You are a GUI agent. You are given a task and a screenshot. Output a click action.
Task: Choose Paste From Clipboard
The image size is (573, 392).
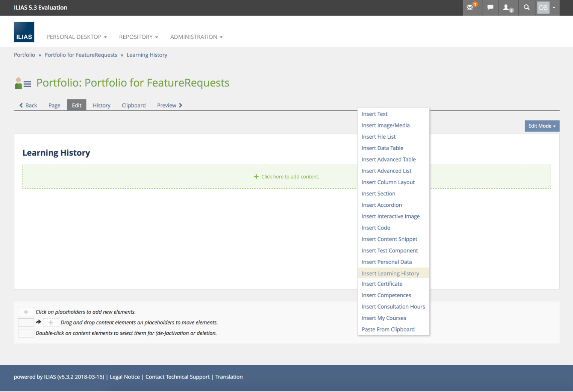388,330
